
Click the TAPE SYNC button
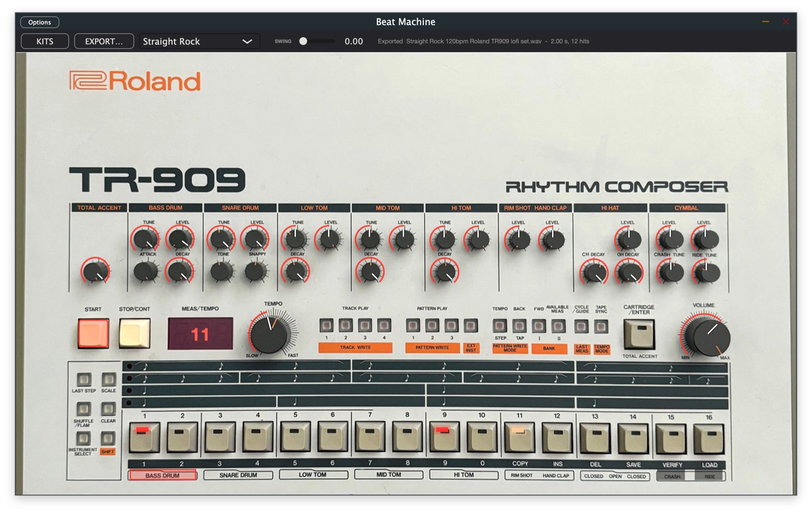click(601, 326)
